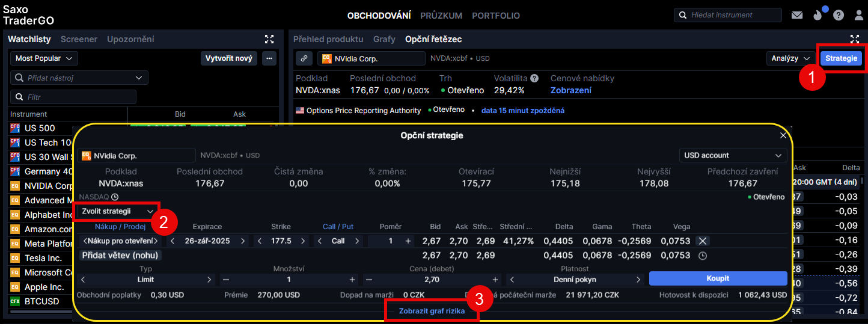The image size is (868, 326).
Task: Click the Volatilita info question icon
Action: 534,78
